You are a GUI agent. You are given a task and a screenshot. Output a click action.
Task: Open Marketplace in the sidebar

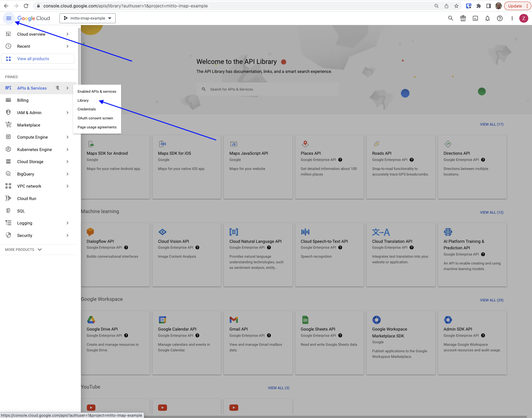click(29, 125)
